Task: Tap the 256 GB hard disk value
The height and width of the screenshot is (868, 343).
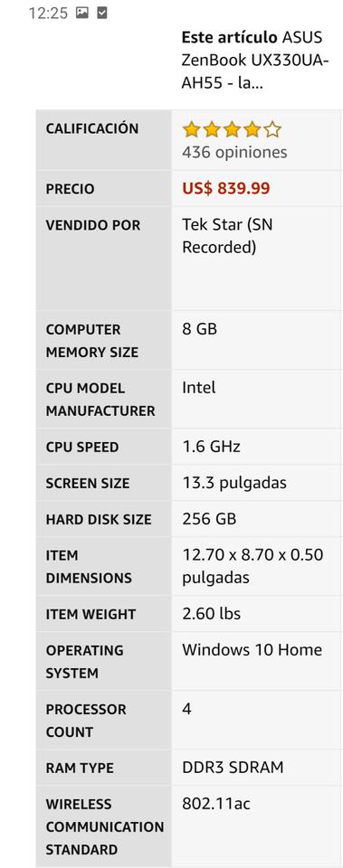Action: [x=209, y=519]
